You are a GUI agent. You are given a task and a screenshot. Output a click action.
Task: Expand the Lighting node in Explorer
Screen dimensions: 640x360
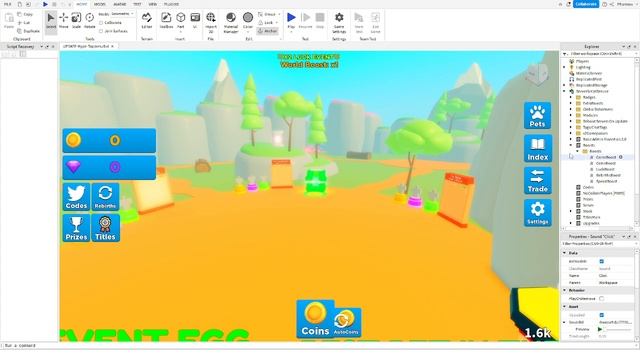(x=565, y=67)
